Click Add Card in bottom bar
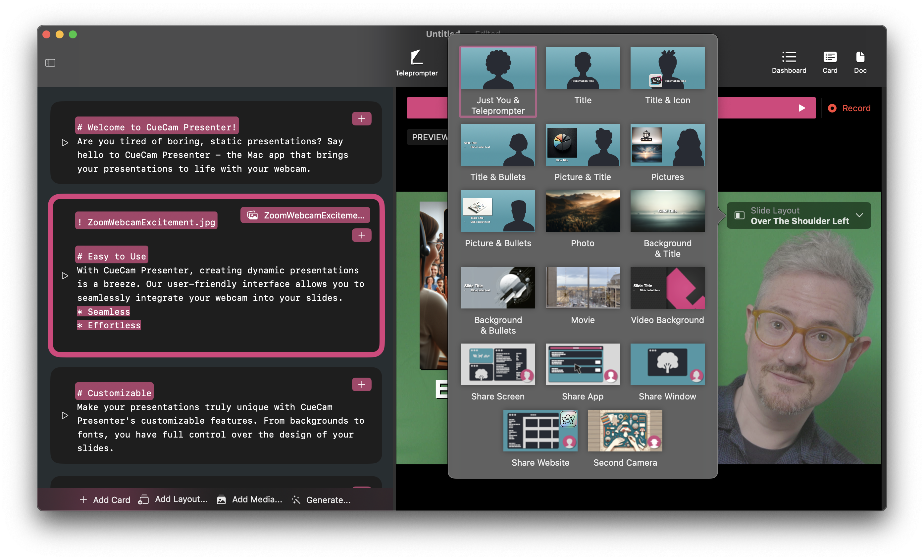Screen dimensions: 924x560 [105, 500]
